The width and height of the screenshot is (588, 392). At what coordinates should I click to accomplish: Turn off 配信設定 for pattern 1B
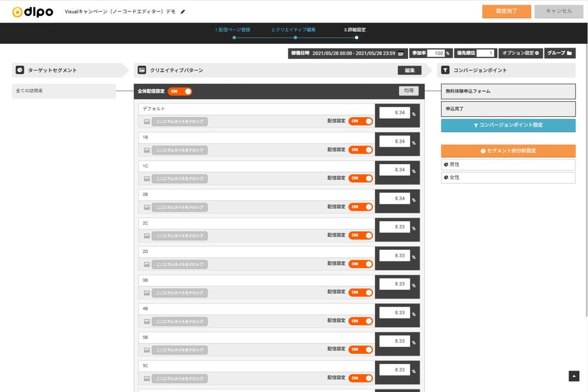tap(360, 150)
